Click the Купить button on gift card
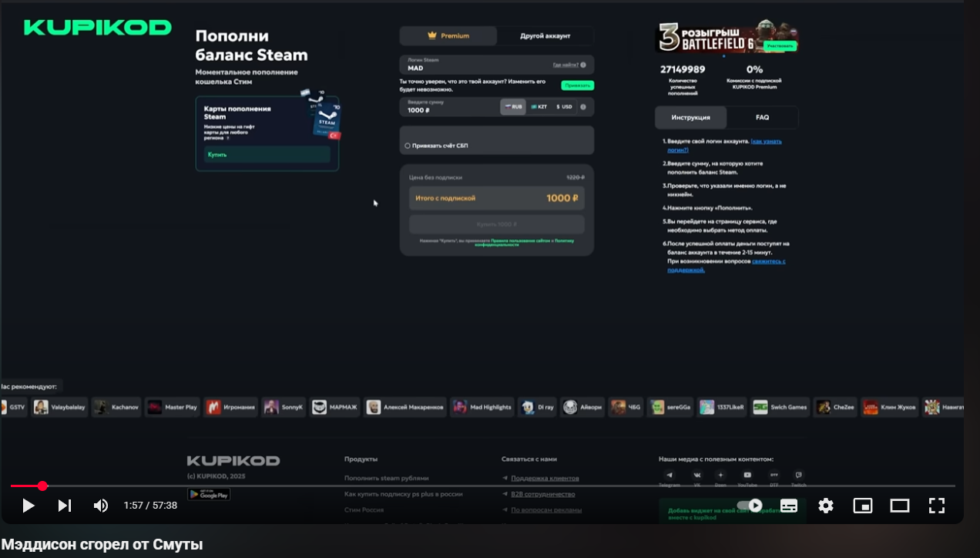The width and height of the screenshot is (980, 558). 267,154
